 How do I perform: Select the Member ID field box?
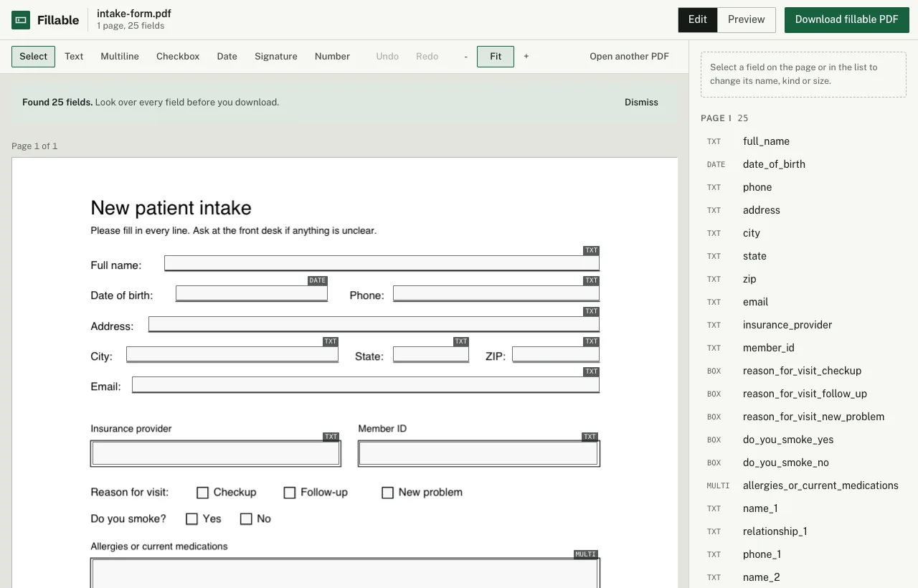pos(478,453)
